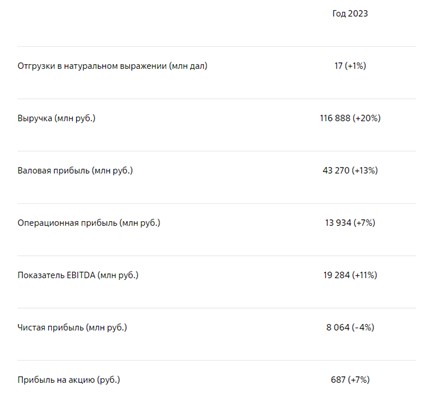The width and height of the screenshot is (428, 397).
Task: Click the '(+20%)' growth figure
Action: [x=366, y=118]
